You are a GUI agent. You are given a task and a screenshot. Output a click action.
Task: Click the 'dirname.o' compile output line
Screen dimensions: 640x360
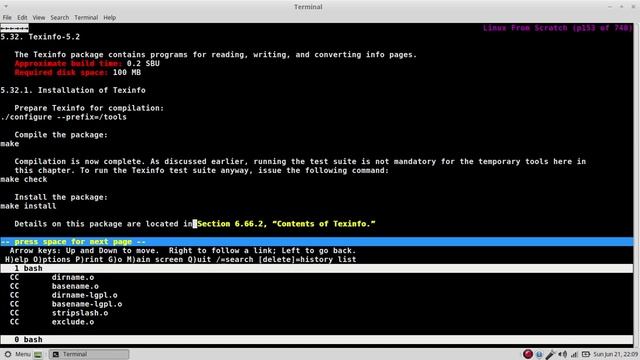[x=52, y=277]
